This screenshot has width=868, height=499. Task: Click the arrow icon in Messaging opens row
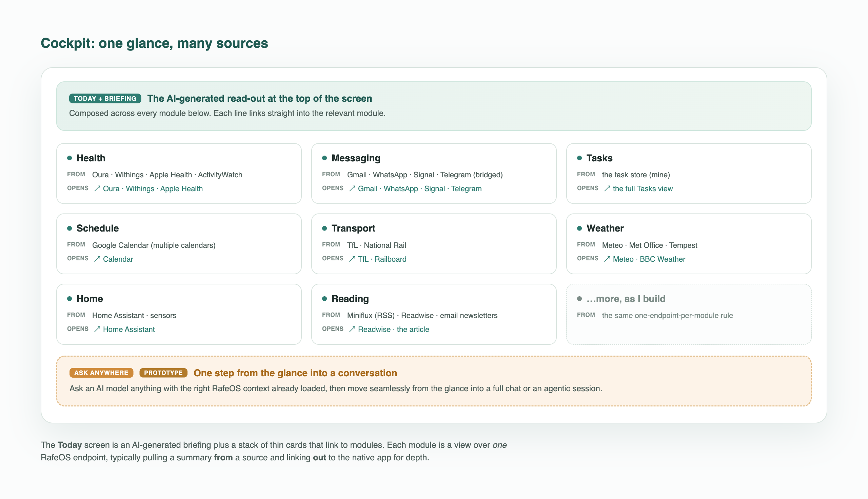click(x=352, y=188)
